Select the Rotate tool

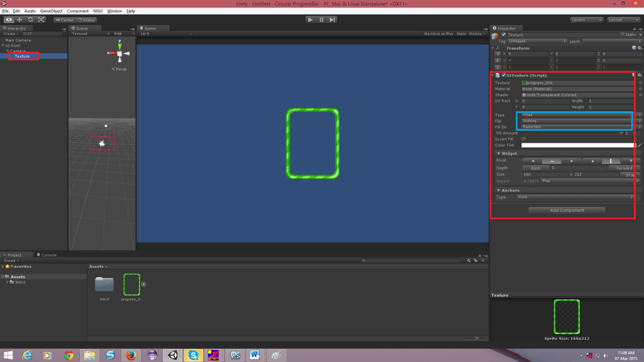(x=30, y=19)
